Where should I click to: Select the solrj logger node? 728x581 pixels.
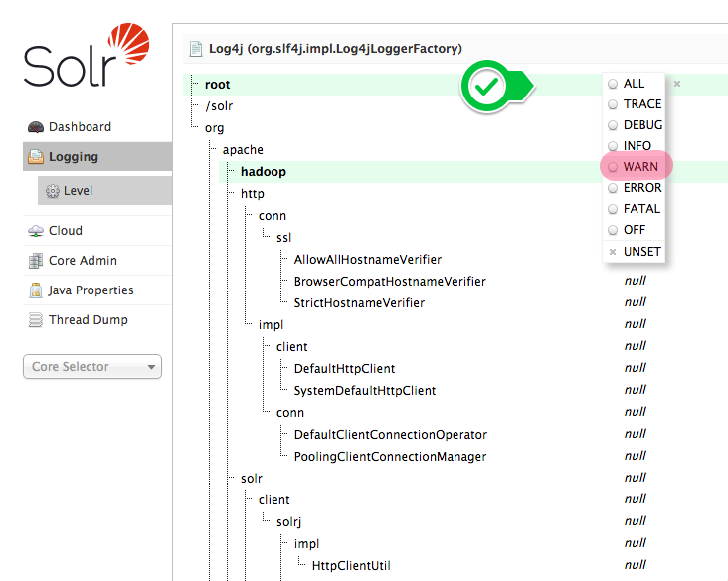288,522
